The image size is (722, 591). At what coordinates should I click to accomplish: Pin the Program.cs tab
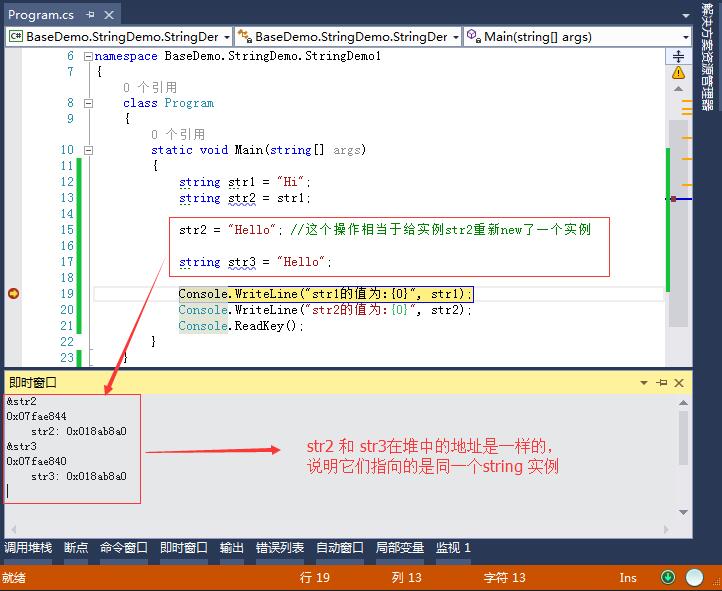[x=90, y=15]
